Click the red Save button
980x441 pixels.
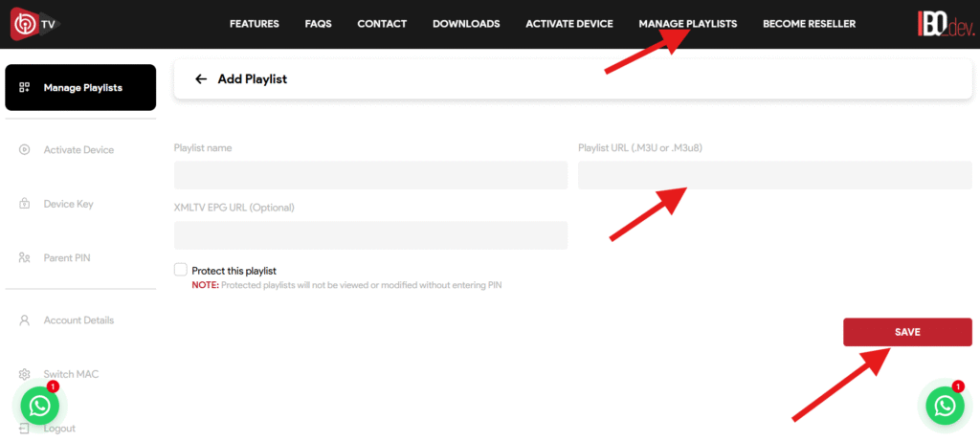pos(907,332)
